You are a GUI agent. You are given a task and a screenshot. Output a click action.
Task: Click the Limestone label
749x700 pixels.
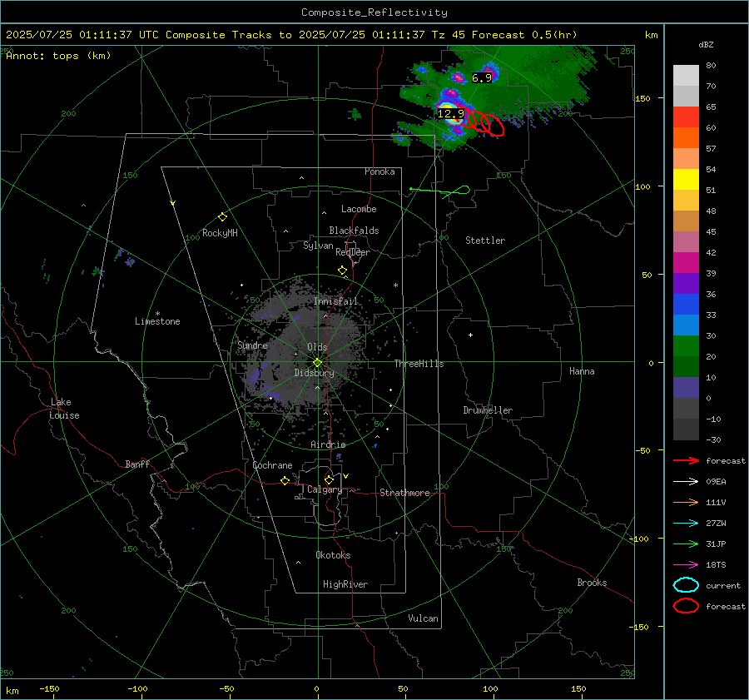[x=157, y=321]
